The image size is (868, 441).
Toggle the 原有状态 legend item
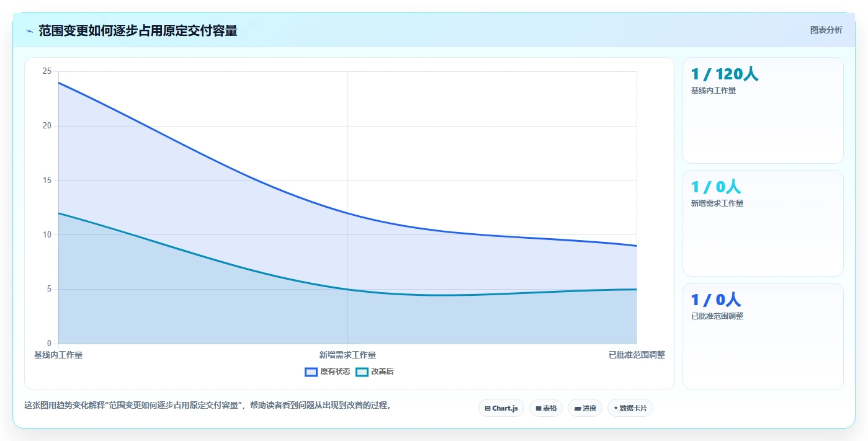pos(328,372)
